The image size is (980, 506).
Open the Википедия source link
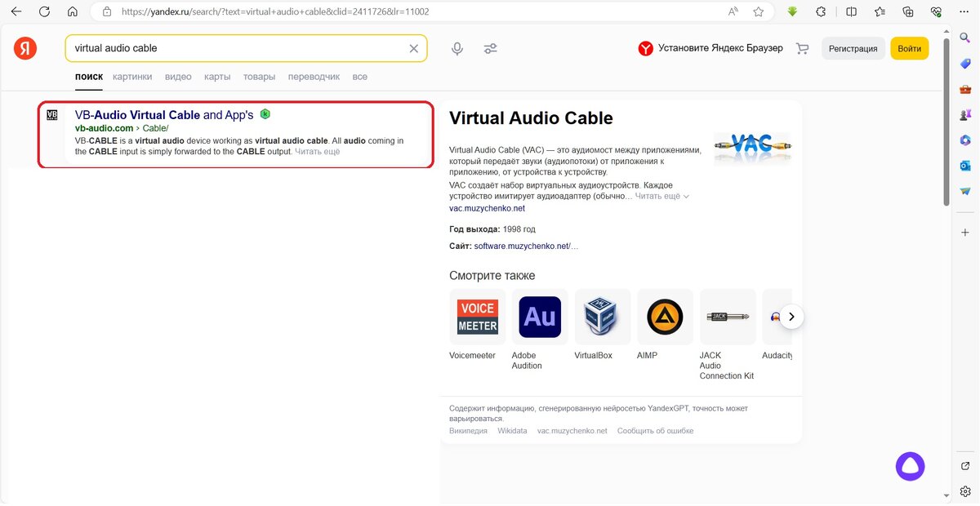(468, 431)
